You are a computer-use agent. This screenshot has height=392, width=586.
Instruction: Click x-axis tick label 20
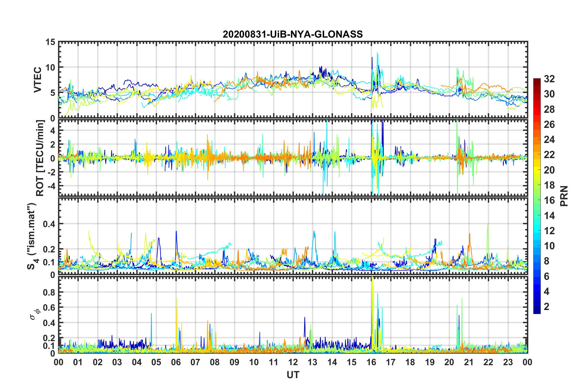click(449, 362)
